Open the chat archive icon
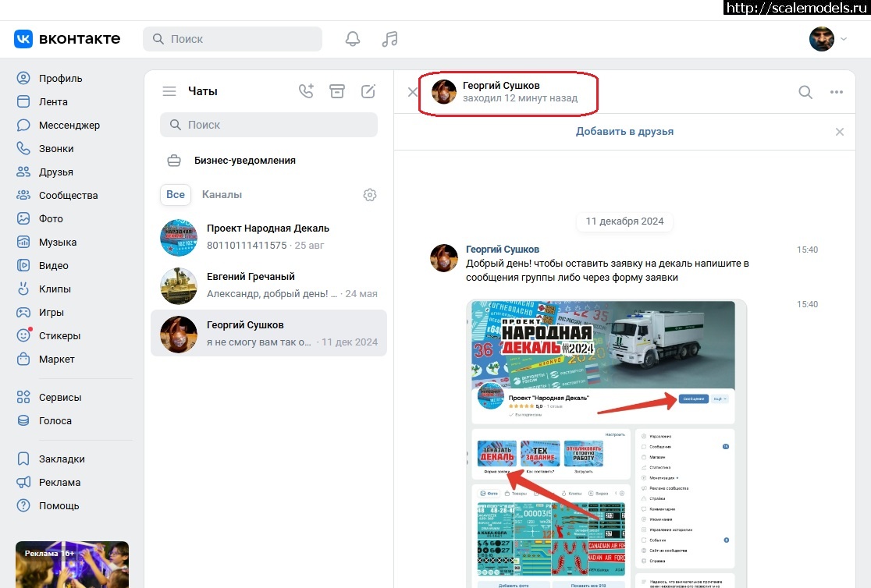The height and width of the screenshot is (588, 871). 336,91
